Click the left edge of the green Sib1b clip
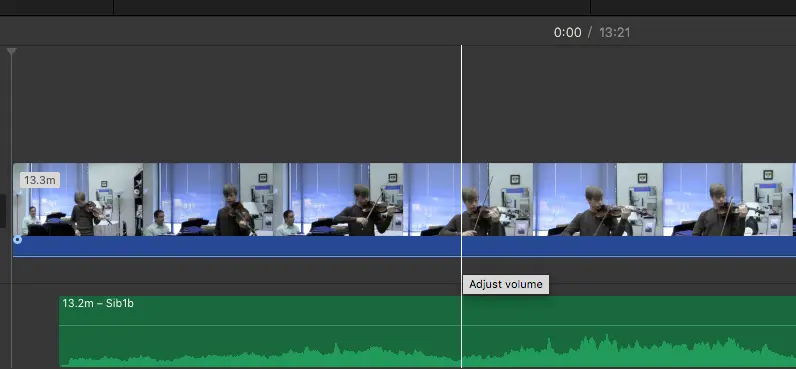Image resolution: width=796 pixels, height=369 pixels. point(60,331)
